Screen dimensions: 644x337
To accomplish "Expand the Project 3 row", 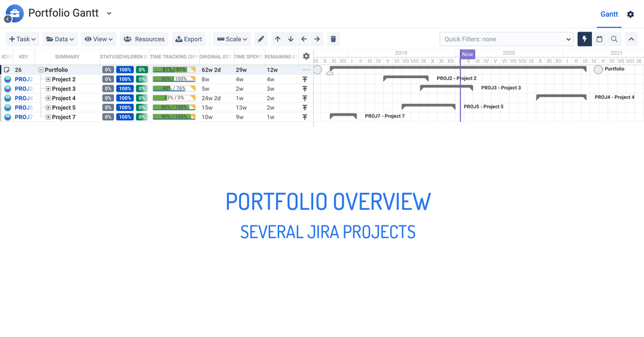I will click(48, 89).
